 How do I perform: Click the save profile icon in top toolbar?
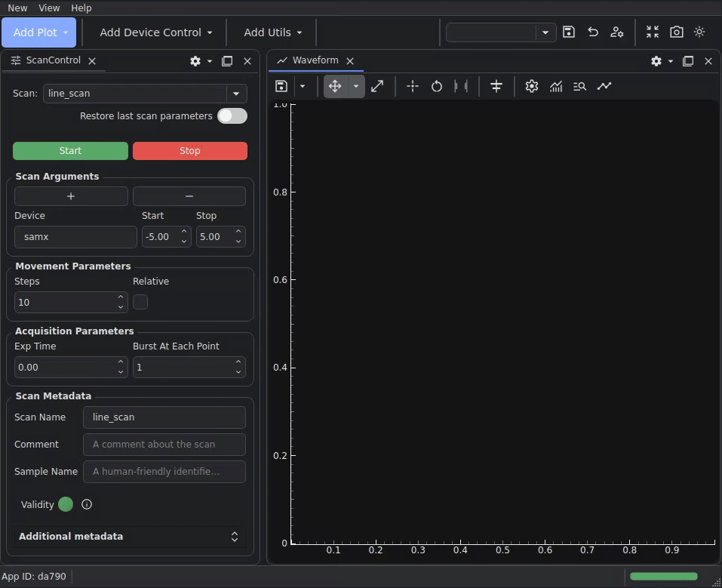569,32
